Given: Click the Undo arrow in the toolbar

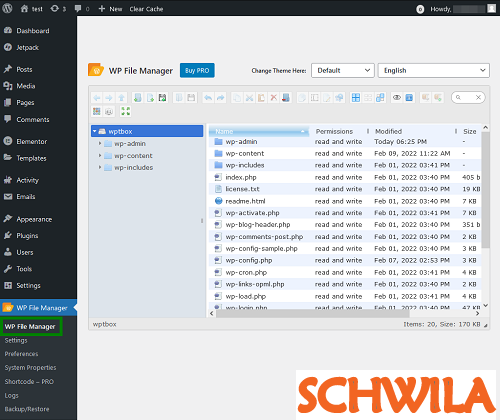Looking at the screenshot, I should (x=208, y=98).
